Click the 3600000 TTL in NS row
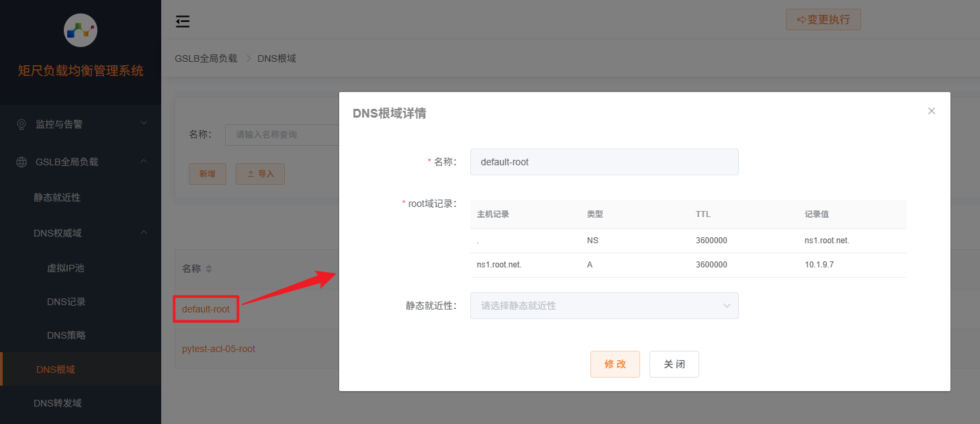The width and height of the screenshot is (980, 424). [711, 241]
